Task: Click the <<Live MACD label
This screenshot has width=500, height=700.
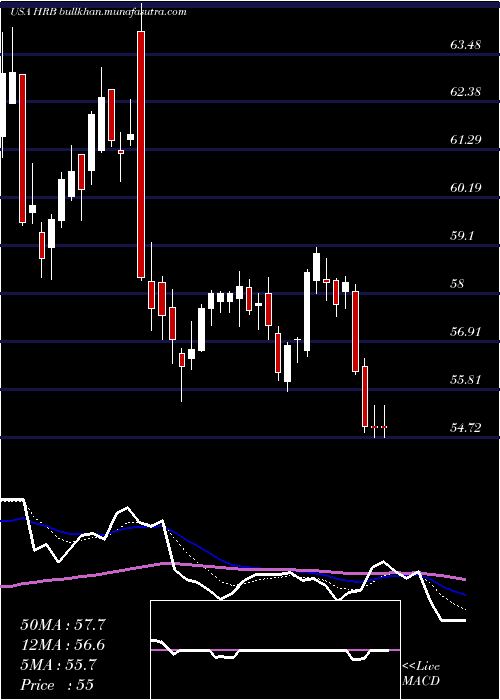Action: [x=421, y=673]
